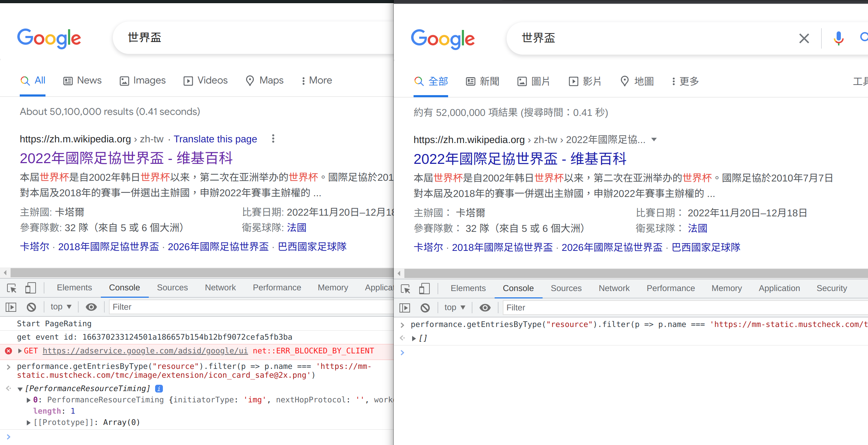Toggle device toolbar in right DevTools
The width and height of the screenshot is (868, 445).
point(424,289)
